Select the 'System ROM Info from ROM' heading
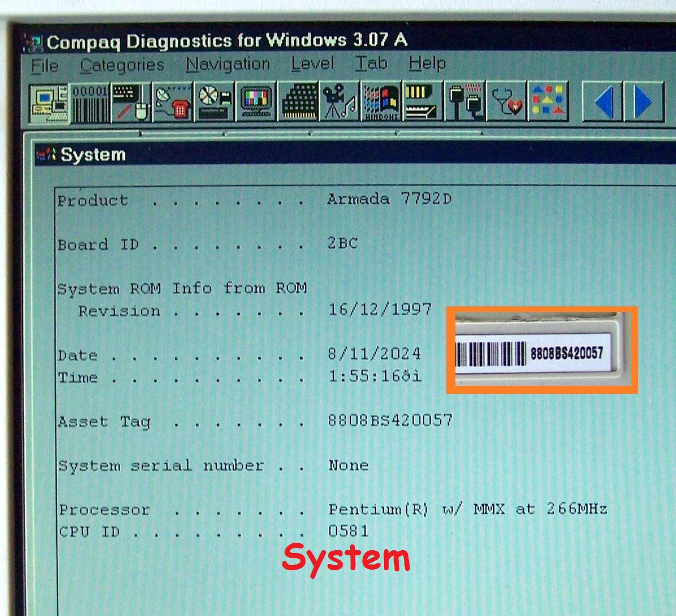The width and height of the screenshot is (676, 616). tap(182, 288)
